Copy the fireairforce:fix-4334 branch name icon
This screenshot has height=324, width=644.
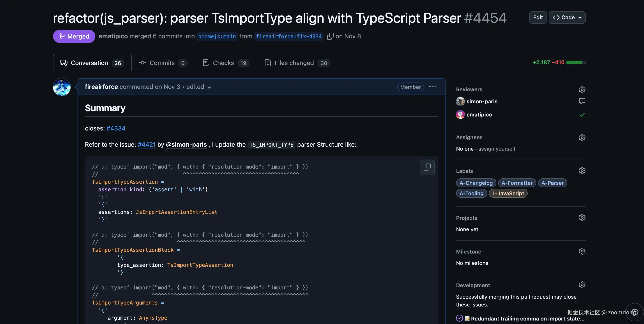tap(330, 36)
